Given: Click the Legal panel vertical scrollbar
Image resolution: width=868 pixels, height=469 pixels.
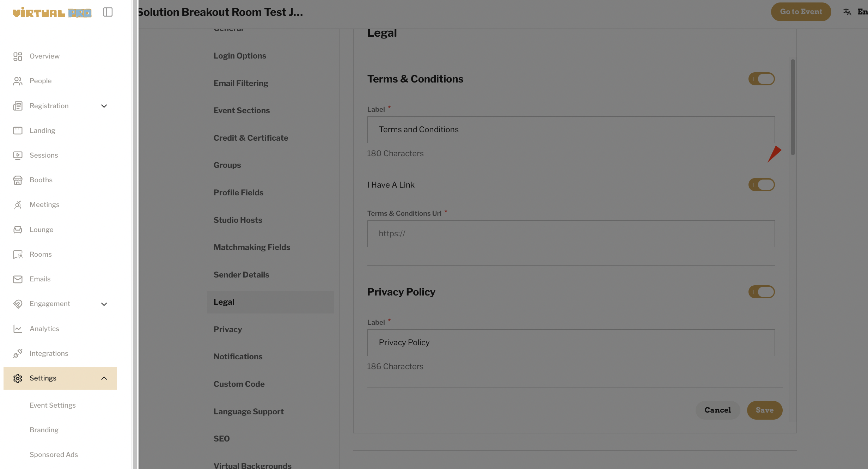Looking at the screenshot, I should pos(793,107).
